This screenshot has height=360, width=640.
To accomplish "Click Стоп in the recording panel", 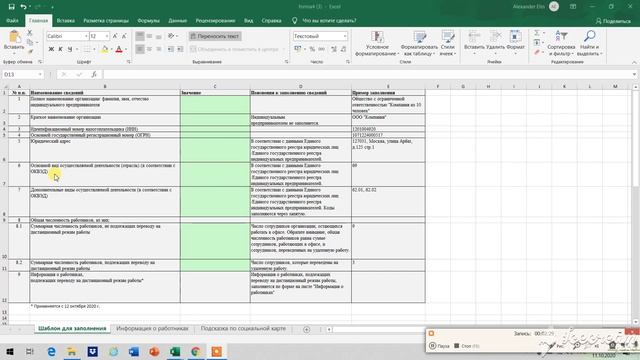I will click(x=467, y=346).
